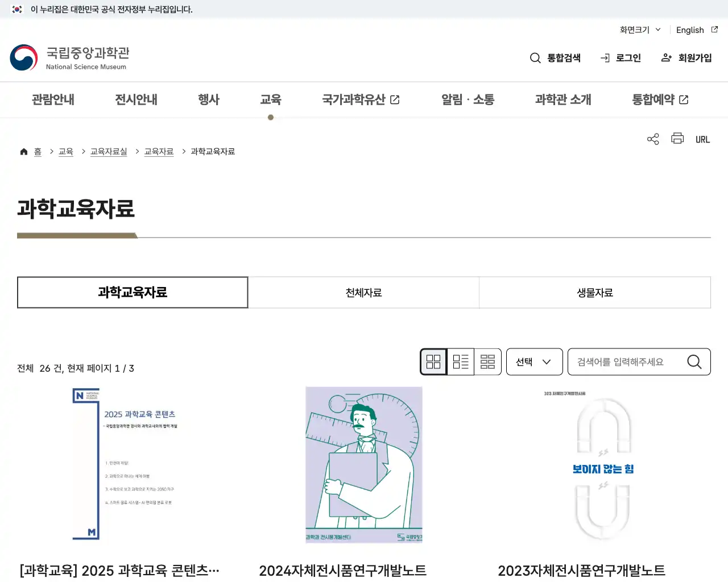This screenshot has height=582, width=728.
Task: Copy the page address with the URL icon
Action: [x=702, y=139]
